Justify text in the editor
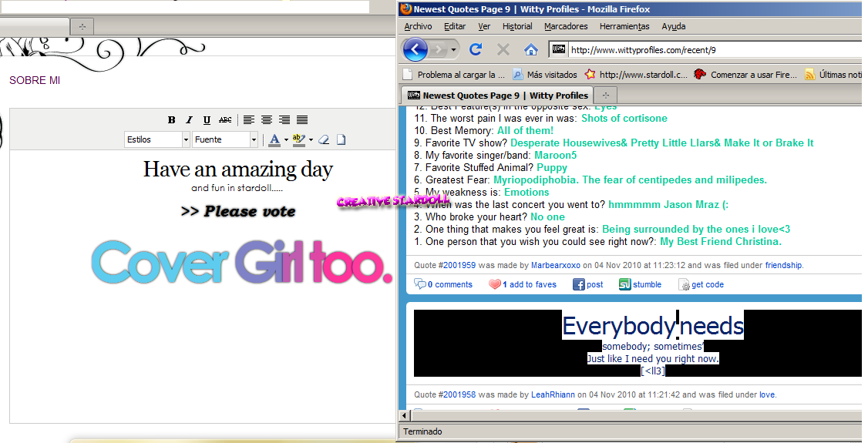The width and height of the screenshot is (868, 443). click(x=302, y=120)
